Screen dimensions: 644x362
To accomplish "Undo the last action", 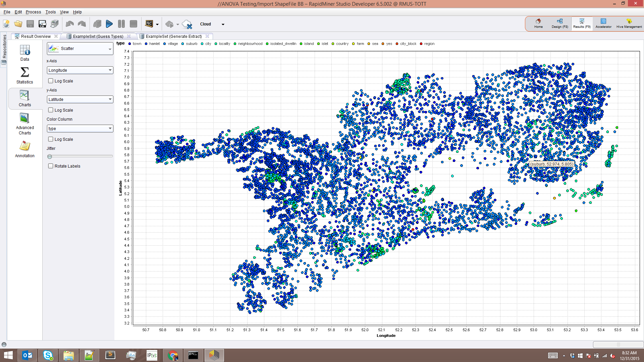I will click(70, 24).
